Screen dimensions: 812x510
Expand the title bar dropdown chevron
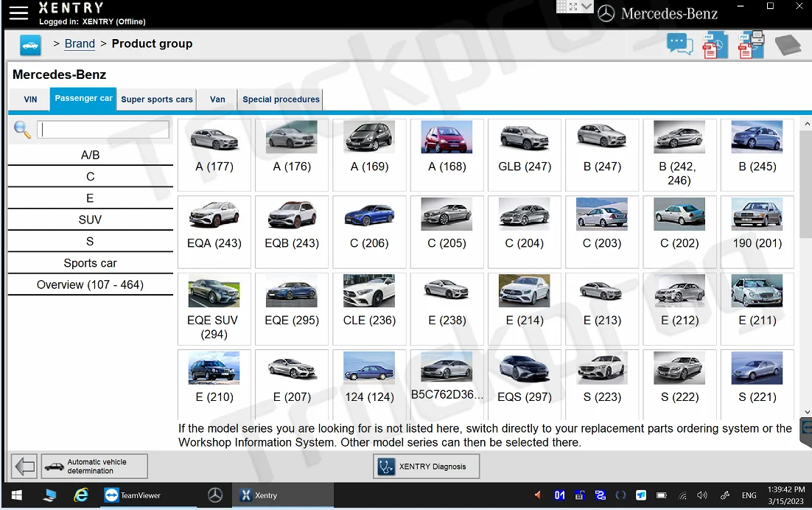pos(587,6)
